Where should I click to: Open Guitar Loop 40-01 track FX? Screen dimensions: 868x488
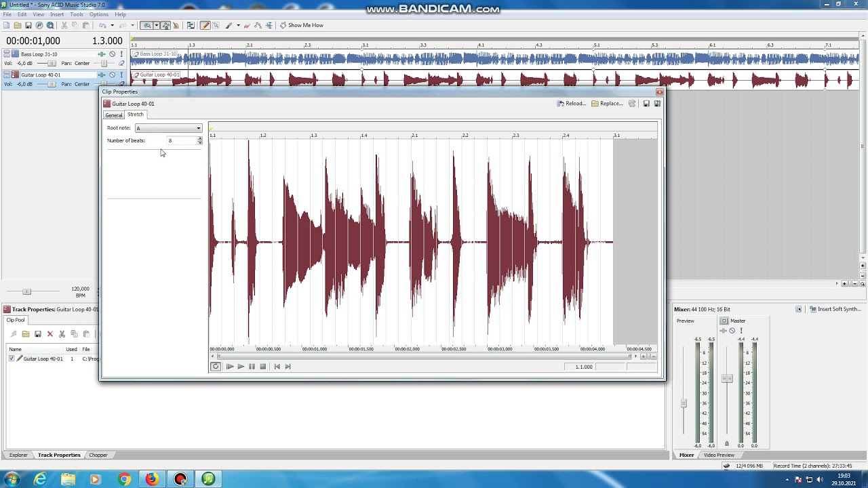click(x=102, y=75)
